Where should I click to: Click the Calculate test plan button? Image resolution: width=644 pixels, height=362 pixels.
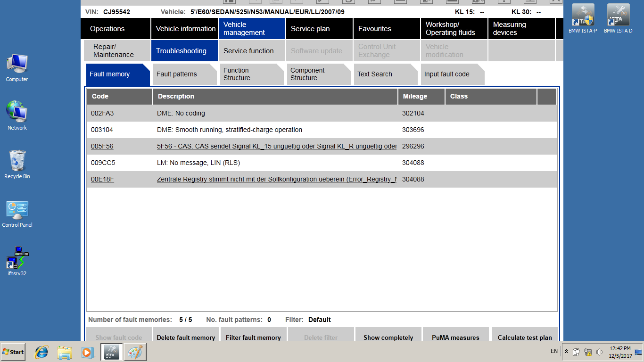[x=525, y=337]
